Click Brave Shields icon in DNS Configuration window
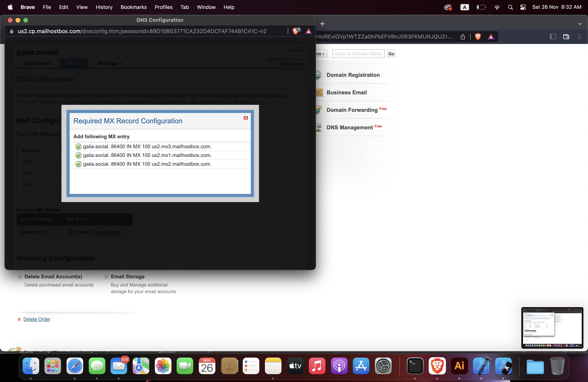This screenshot has width=588, height=382. click(296, 31)
